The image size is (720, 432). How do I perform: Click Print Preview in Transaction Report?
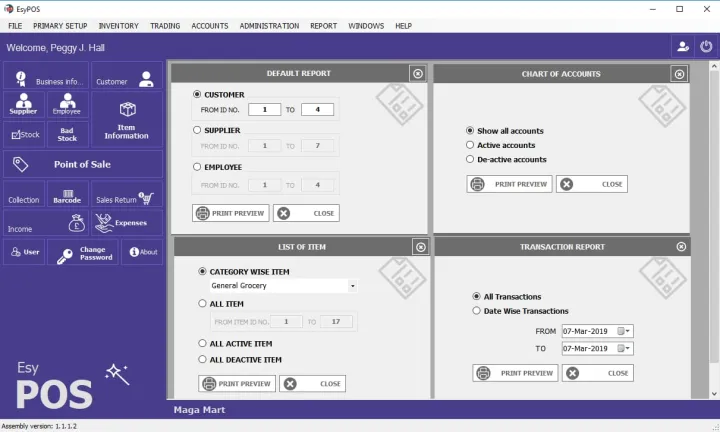tap(515, 373)
